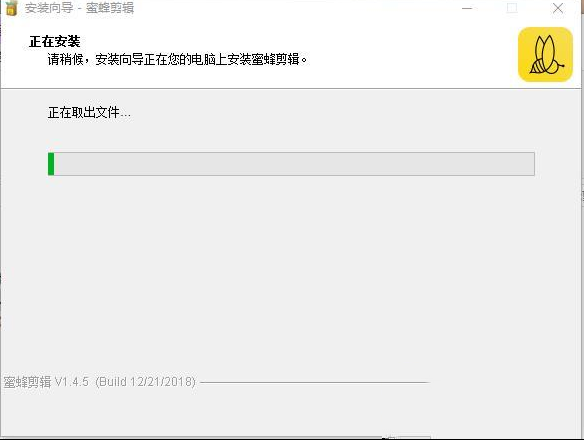Click the 正在取出文件... status label

(89, 112)
